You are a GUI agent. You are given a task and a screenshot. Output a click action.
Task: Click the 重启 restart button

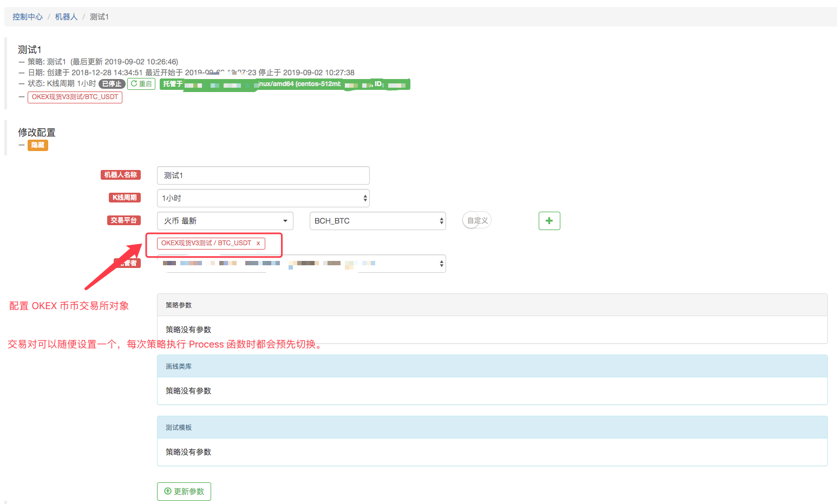coord(141,84)
